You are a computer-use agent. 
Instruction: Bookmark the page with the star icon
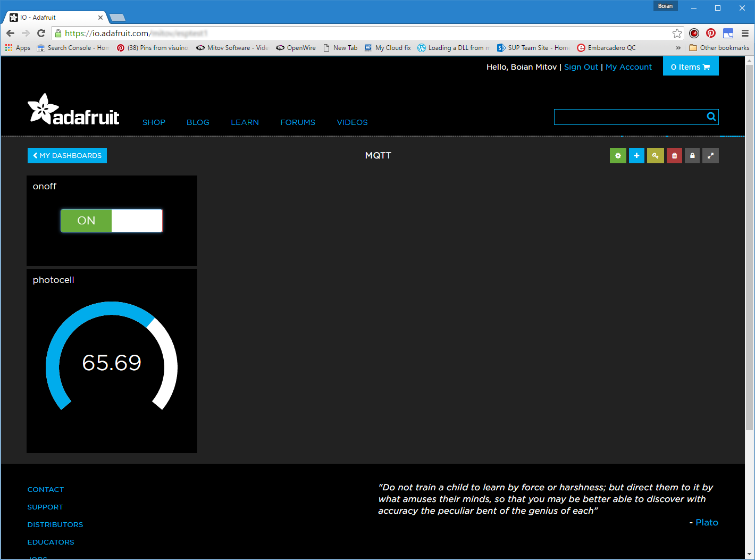click(677, 33)
